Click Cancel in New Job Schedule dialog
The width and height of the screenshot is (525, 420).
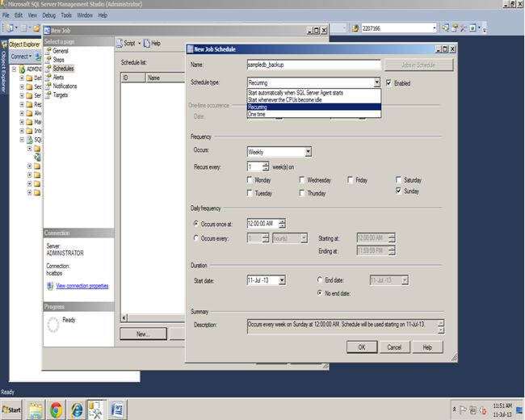pos(394,347)
